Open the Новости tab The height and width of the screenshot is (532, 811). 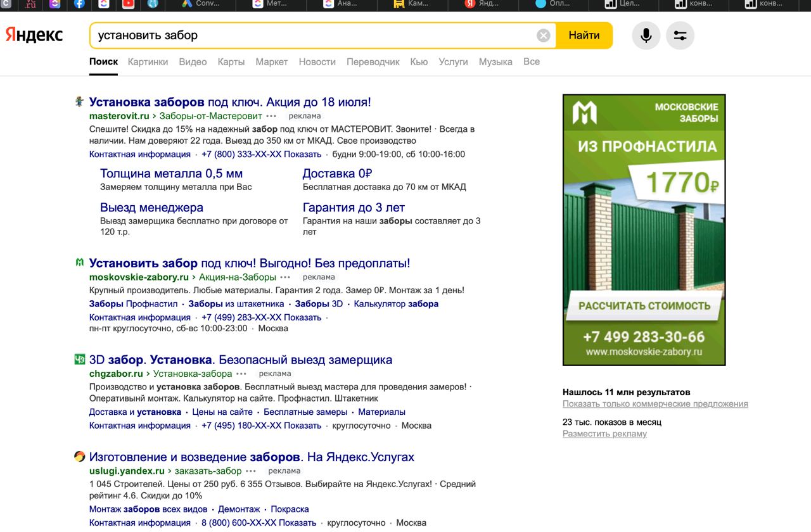pos(317,62)
